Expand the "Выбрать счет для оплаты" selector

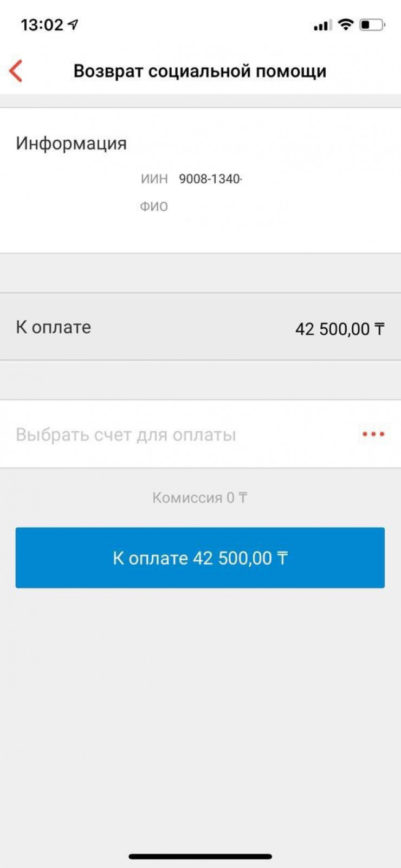point(126,435)
